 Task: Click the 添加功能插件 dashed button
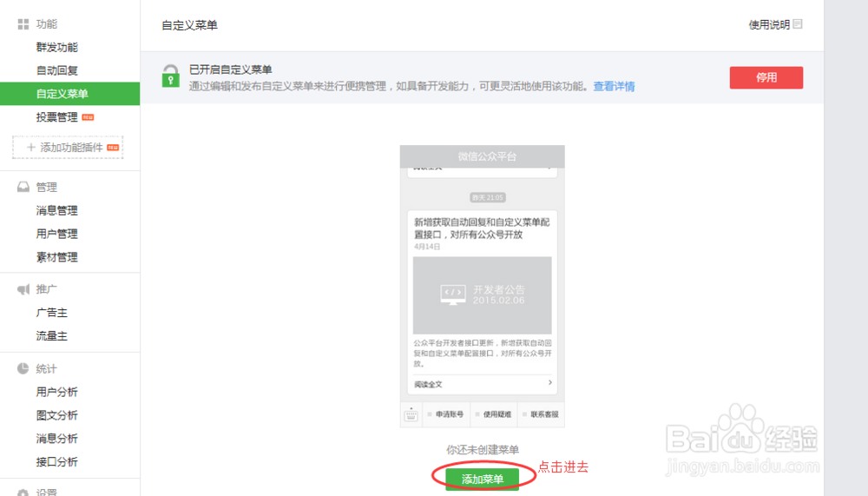(68, 147)
